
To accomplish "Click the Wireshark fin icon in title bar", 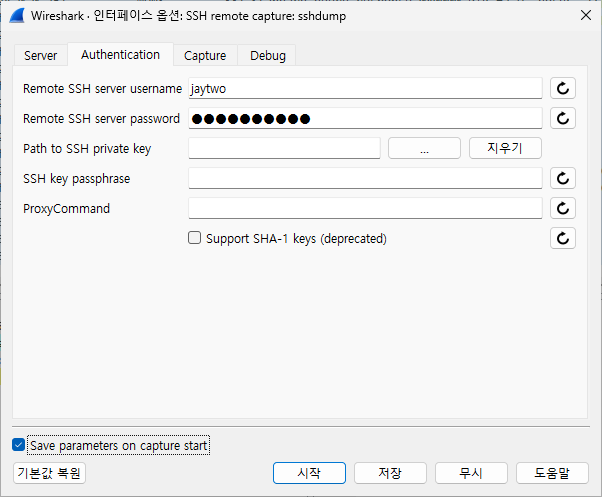I will (x=17, y=16).
